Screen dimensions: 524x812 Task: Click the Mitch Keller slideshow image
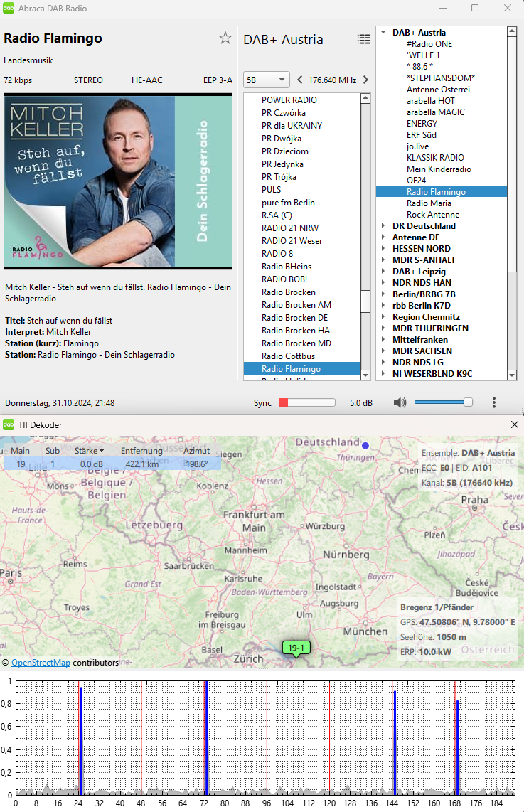pos(118,181)
